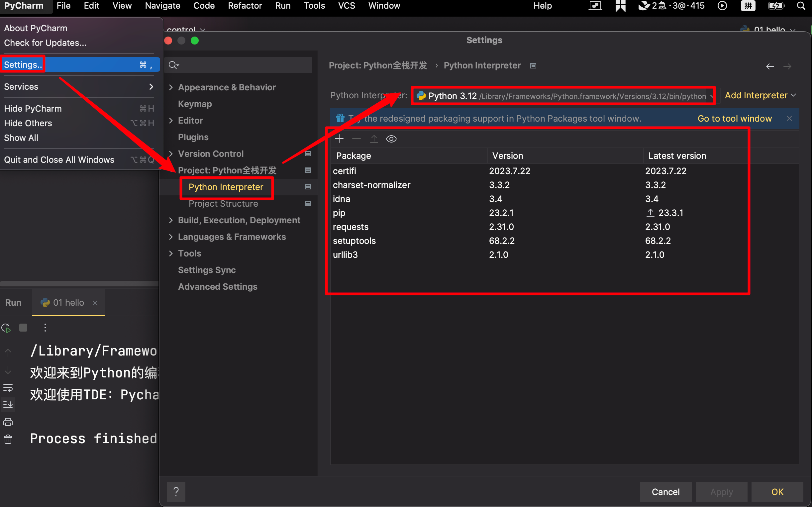The image size is (812, 507).
Task: Click the scroll to end icon
Action: [8, 404]
